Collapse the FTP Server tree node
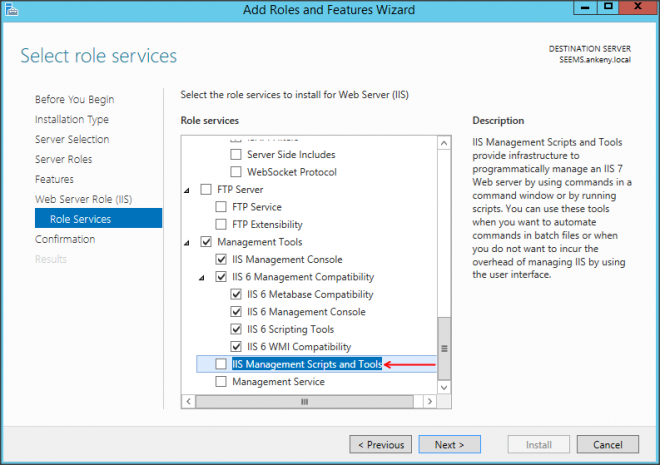This screenshot has width=660, height=465. click(x=186, y=190)
